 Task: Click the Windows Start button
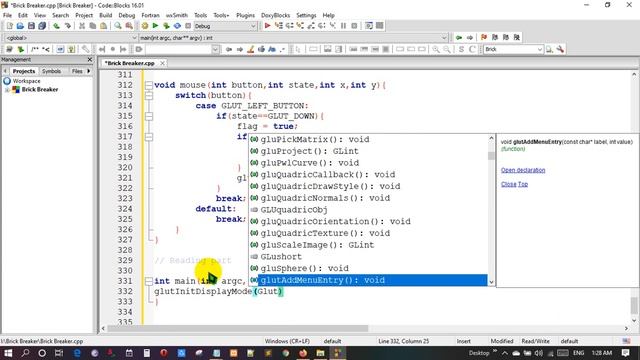pos(8,353)
